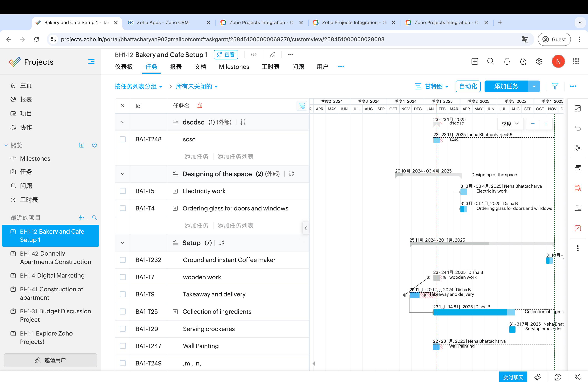Collapse the Setup task list group
The height and width of the screenshot is (382, 588).
tap(122, 243)
